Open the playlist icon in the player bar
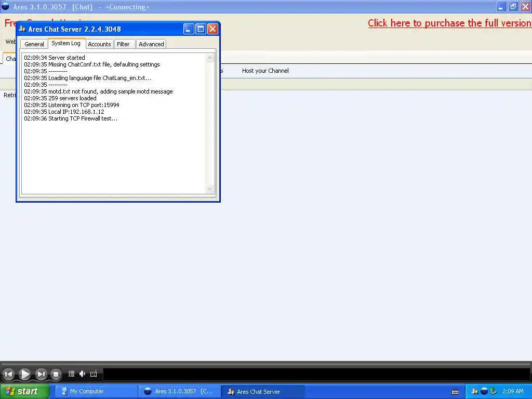 [71, 374]
